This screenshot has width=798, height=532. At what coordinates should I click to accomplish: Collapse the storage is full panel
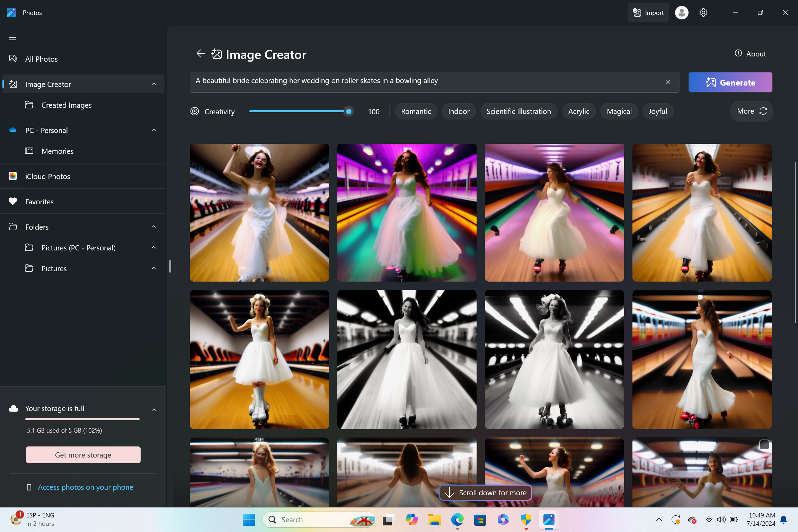(x=154, y=410)
